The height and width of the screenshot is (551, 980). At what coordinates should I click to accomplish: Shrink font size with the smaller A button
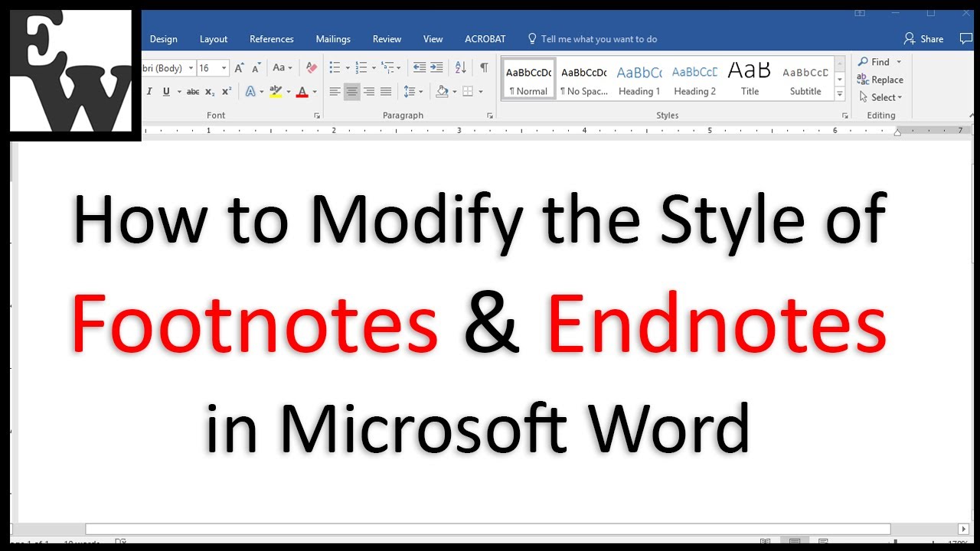256,68
